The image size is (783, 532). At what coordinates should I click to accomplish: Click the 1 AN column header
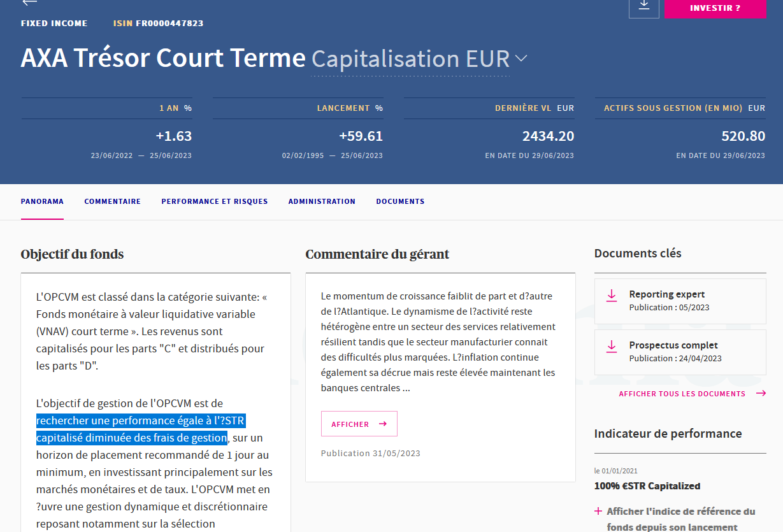169,108
